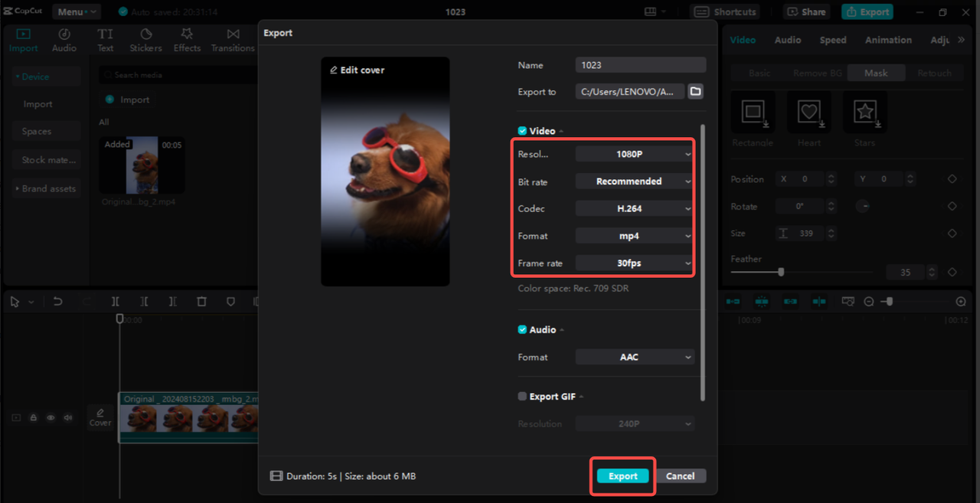This screenshot has width=980, height=503.
Task: Switch to the Speed tab
Action: [833, 40]
